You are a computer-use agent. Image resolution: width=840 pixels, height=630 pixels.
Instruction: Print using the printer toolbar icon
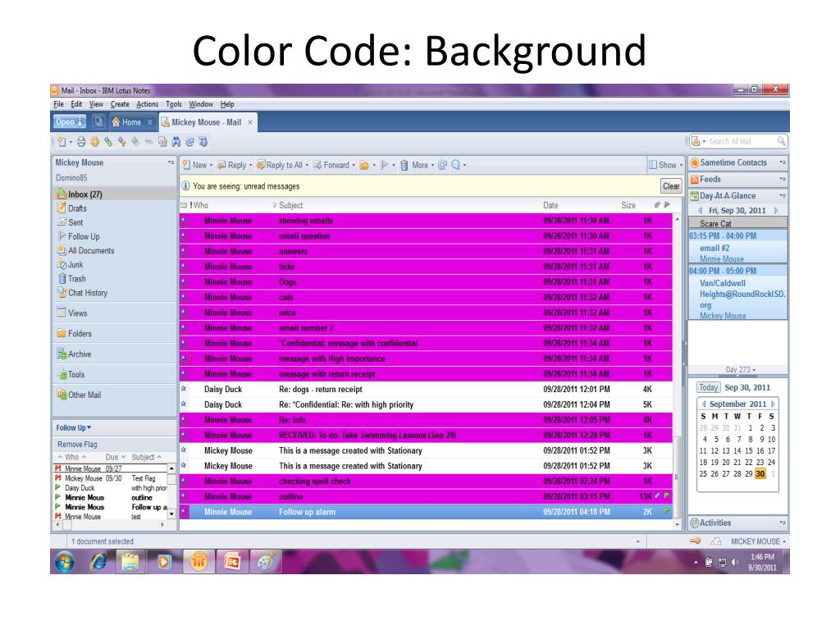point(81,142)
